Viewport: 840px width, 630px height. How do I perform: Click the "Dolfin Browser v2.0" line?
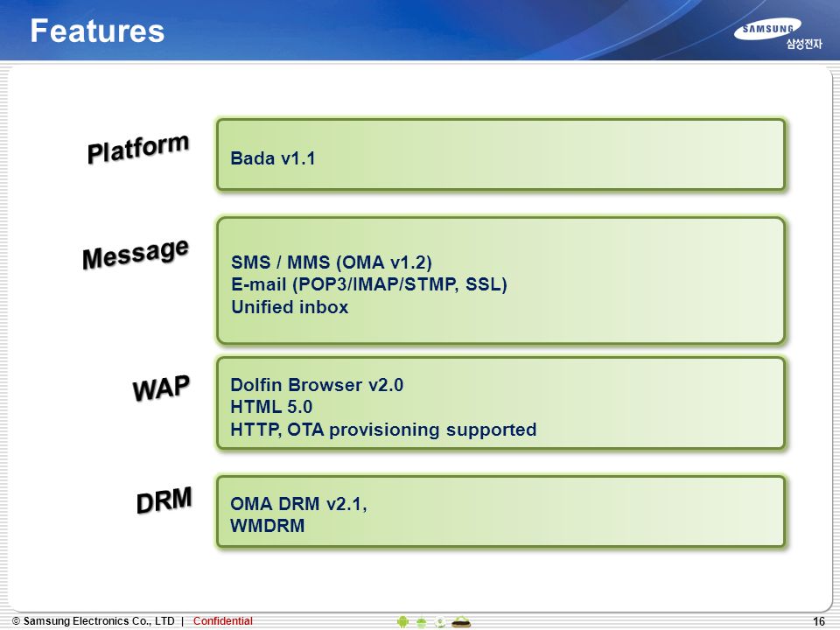(x=317, y=385)
